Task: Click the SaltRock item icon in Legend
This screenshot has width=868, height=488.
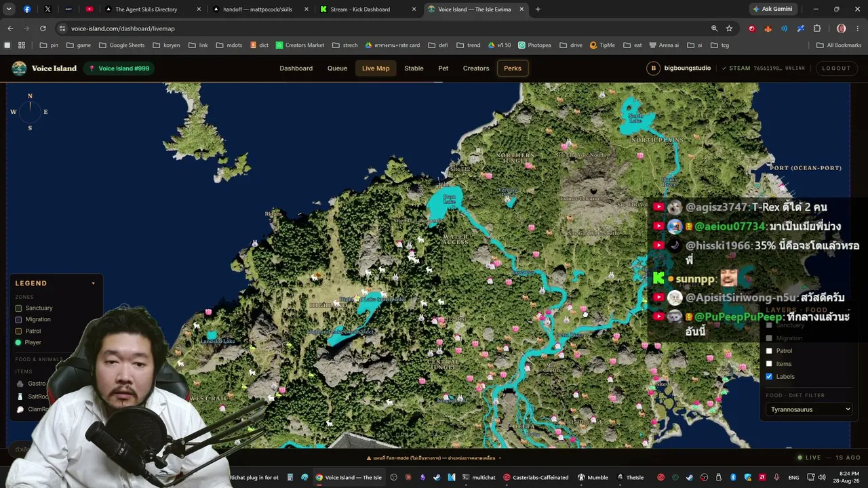Action: click(x=20, y=396)
